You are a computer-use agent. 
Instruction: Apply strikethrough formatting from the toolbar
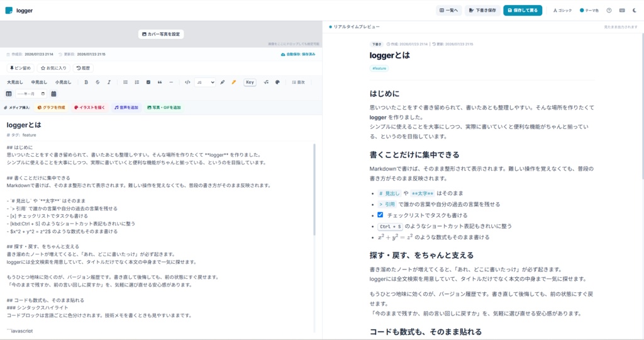tap(97, 82)
